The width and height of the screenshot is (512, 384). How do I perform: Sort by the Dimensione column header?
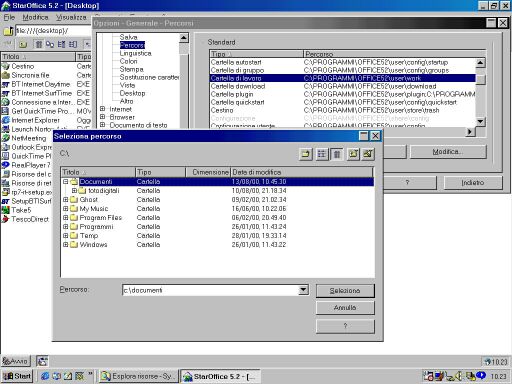pyautogui.click(x=208, y=172)
